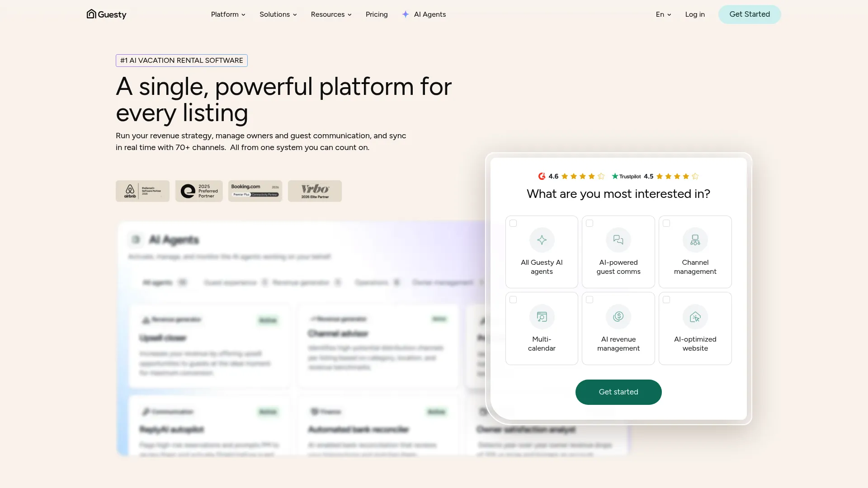Click the AI-optimized website house icon
The image size is (868, 488).
coord(695,317)
